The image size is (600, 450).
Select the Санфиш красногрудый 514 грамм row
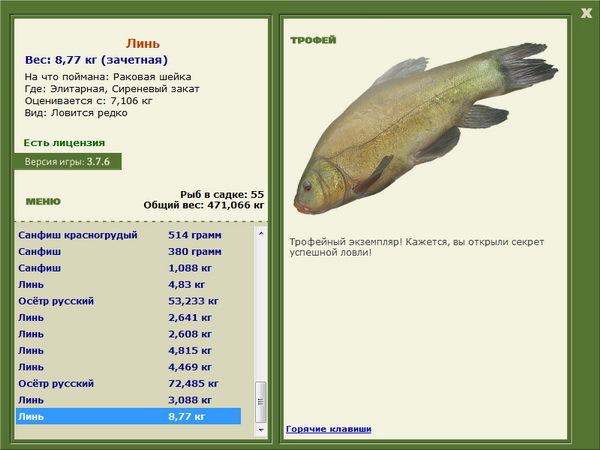129,235
